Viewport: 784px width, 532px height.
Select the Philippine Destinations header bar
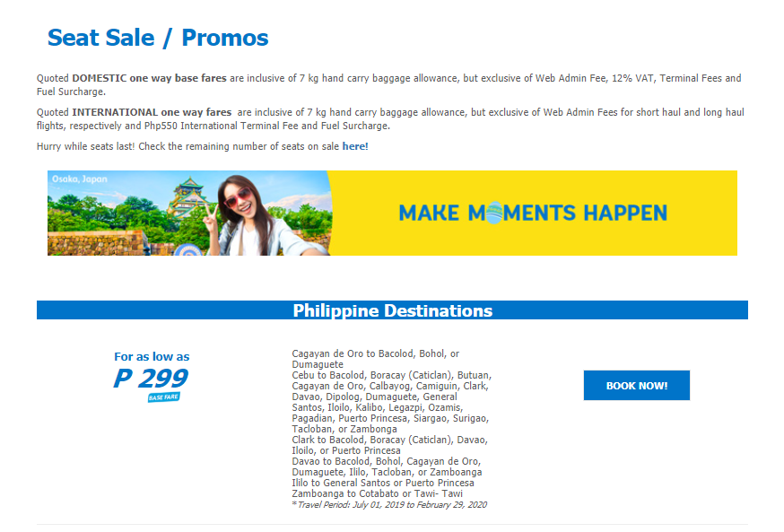[x=392, y=310]
